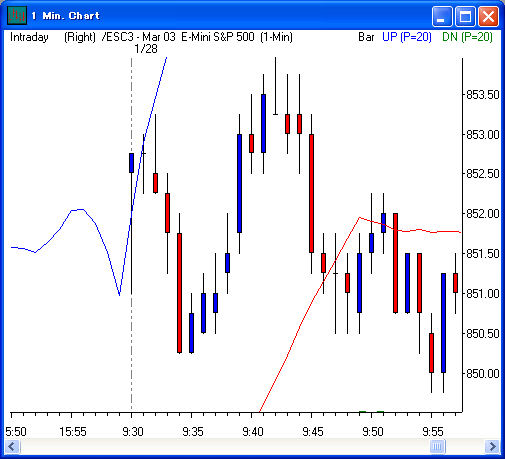Click the horizontal scrollbar thumb
Viewport: 505px width, 459px height.
(437, 446)
